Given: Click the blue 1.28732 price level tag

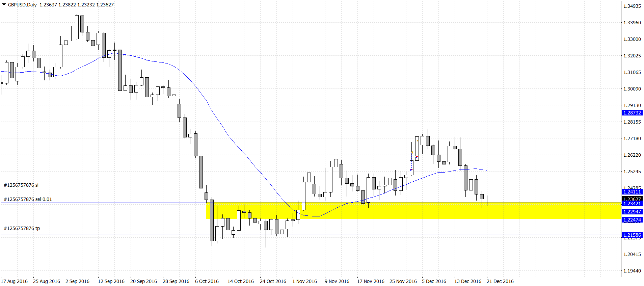Looking at the screenshot, I should pos(632,113).
